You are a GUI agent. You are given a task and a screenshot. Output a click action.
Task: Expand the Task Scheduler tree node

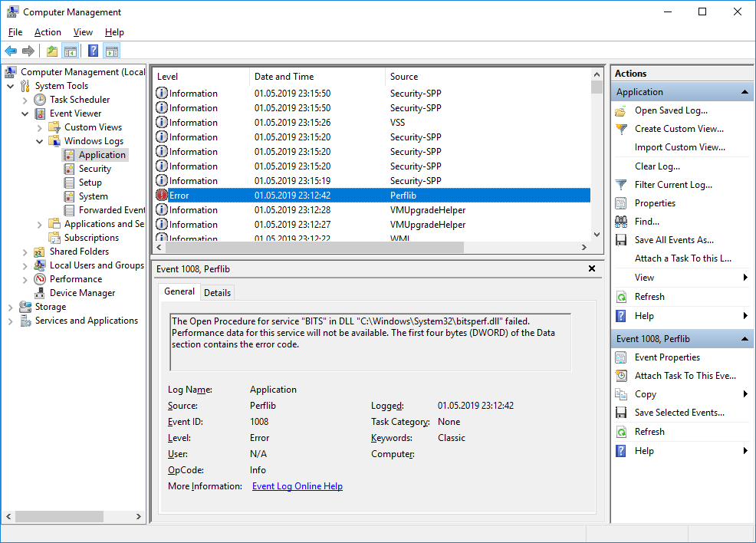click(x=25, y=100)
